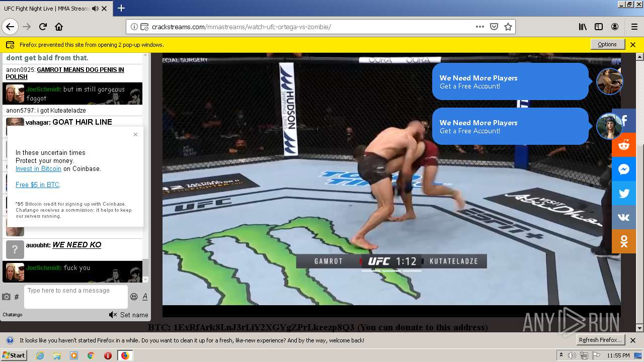Click auoubht WE NEED KO message

coord(73,249)
